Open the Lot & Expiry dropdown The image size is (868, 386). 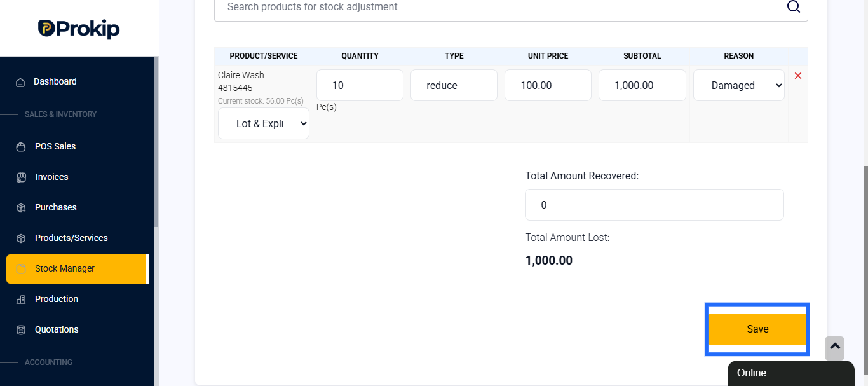click(264, 123)
